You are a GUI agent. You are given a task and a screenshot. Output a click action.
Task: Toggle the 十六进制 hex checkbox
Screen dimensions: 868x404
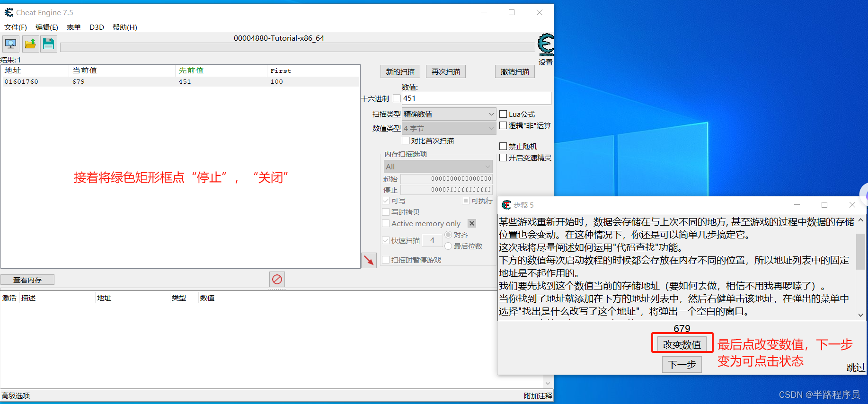point(397,98)
